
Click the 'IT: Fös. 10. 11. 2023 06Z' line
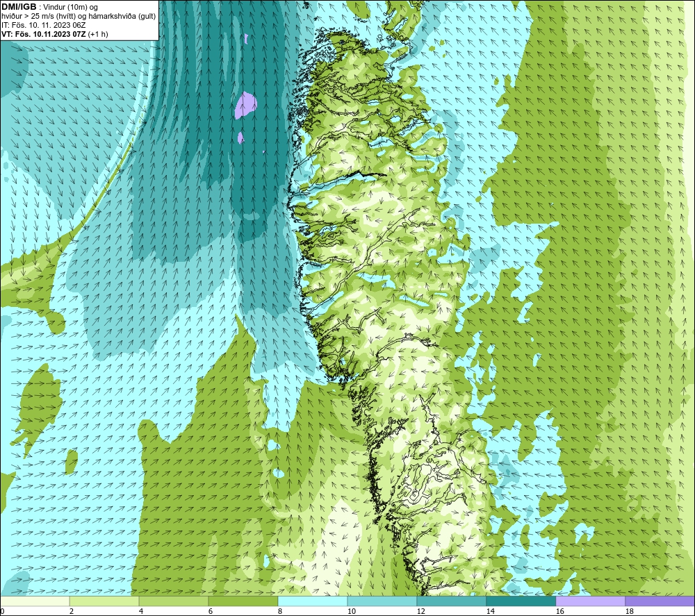click(x=43, y=25)
